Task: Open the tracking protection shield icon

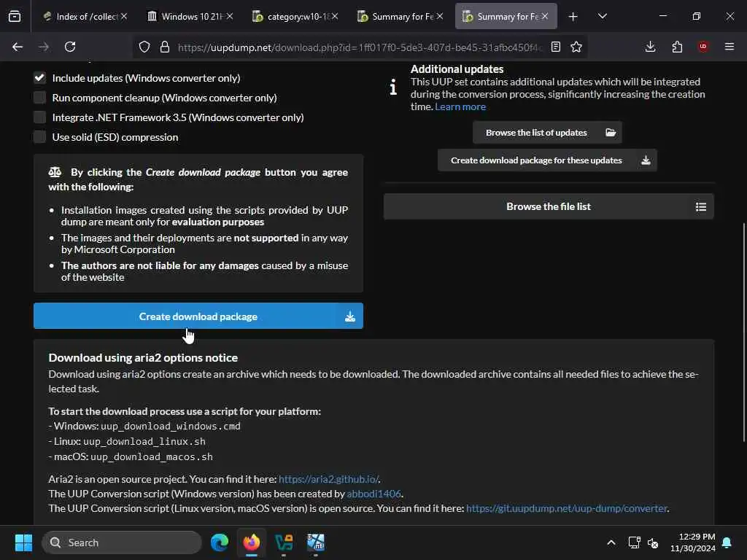Action: pos(144,47)
